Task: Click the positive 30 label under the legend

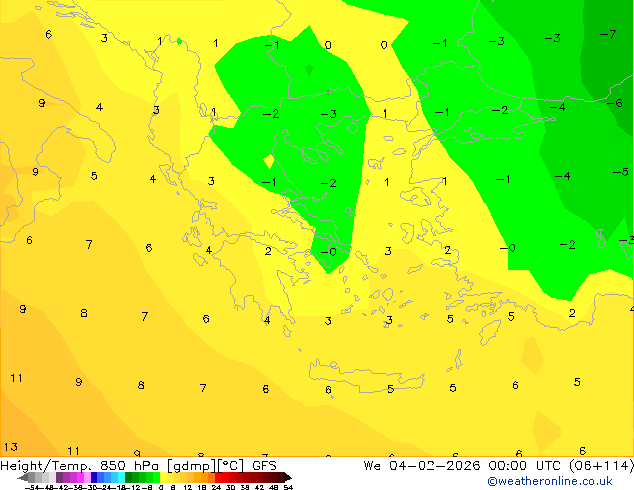Action: (x=230, y=488)
